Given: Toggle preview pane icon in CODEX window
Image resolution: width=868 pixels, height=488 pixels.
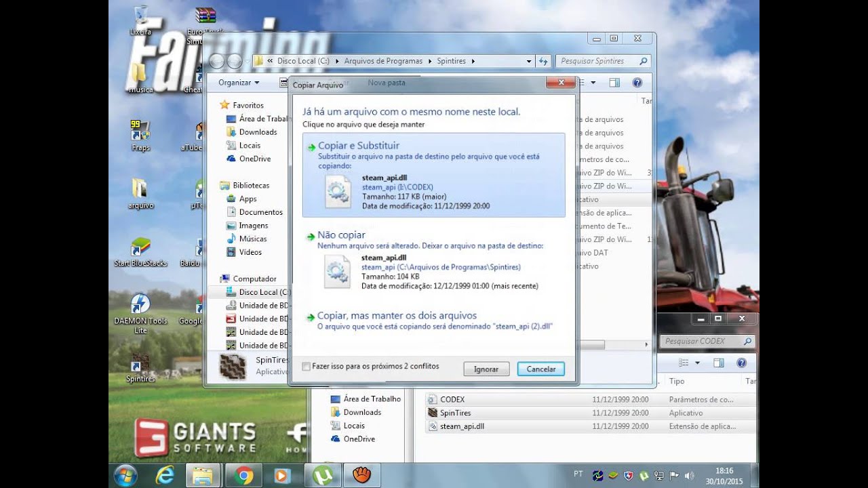Looking at the screenshot, I should tap(719, 363).
